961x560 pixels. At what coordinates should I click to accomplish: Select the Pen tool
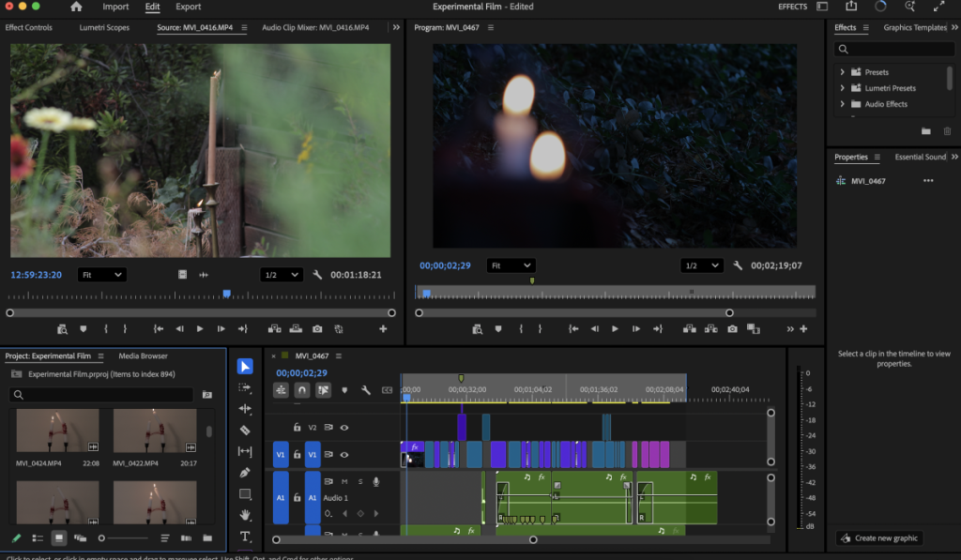point(245,473)
